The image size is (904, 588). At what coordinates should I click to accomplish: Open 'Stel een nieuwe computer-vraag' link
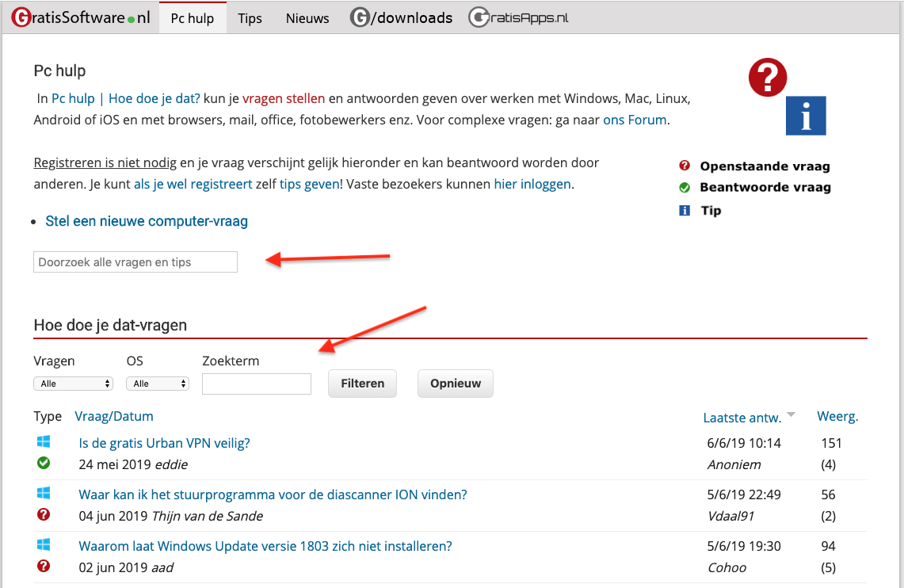click(x=147, y=221)
